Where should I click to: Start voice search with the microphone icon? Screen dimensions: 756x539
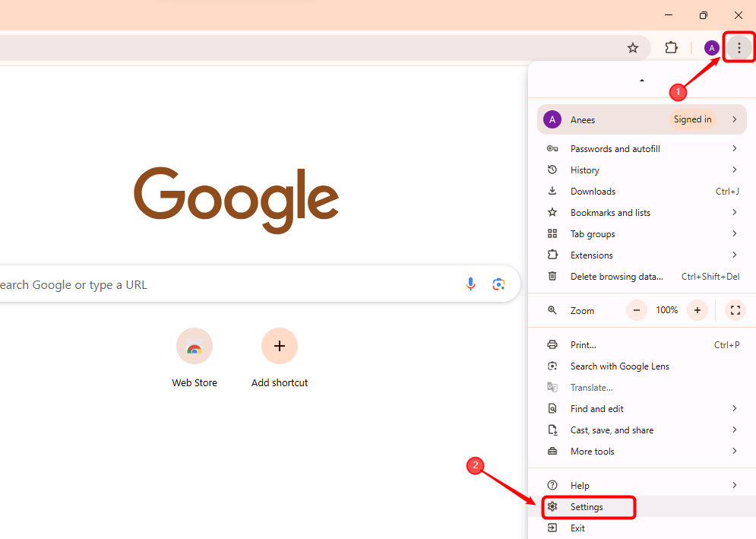(470, 284)
